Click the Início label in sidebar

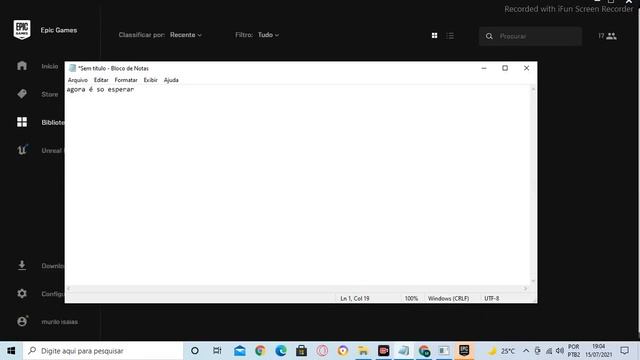50,66
